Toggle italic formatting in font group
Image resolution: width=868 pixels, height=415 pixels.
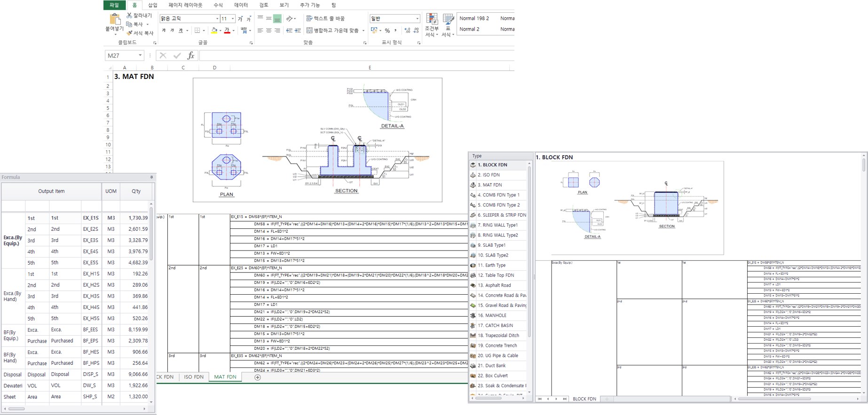[172, 31]
